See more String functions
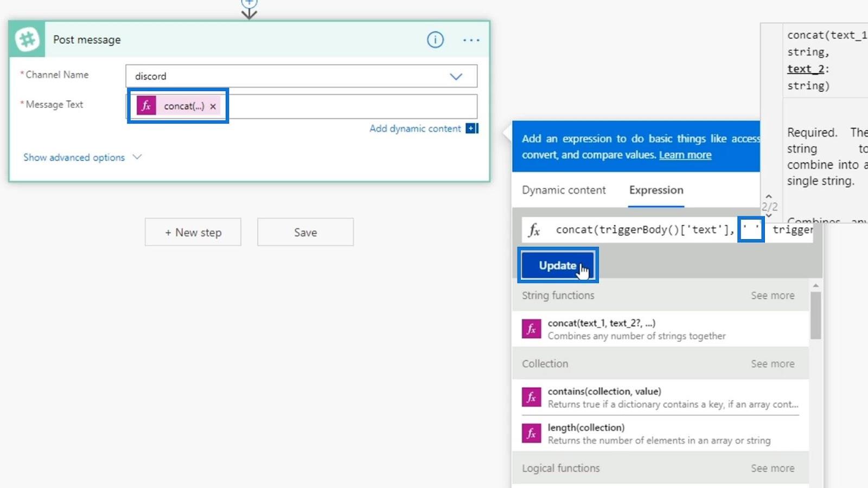The image size is (868, 488). coord(773,296)
